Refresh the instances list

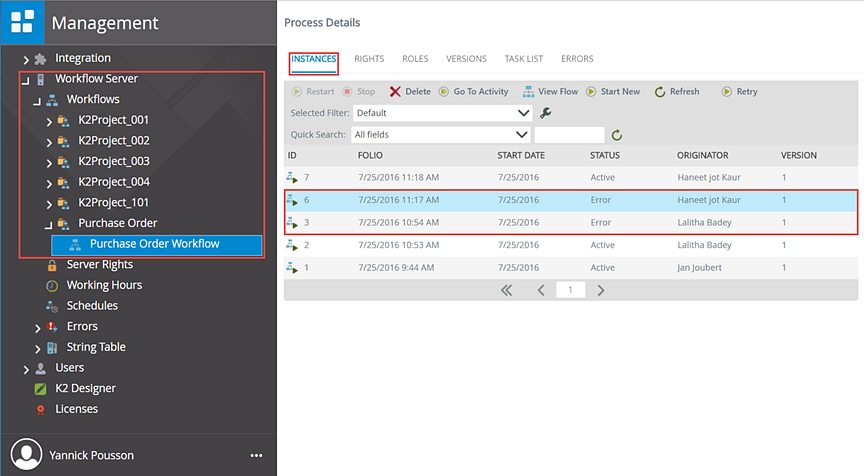pos(677,91)
